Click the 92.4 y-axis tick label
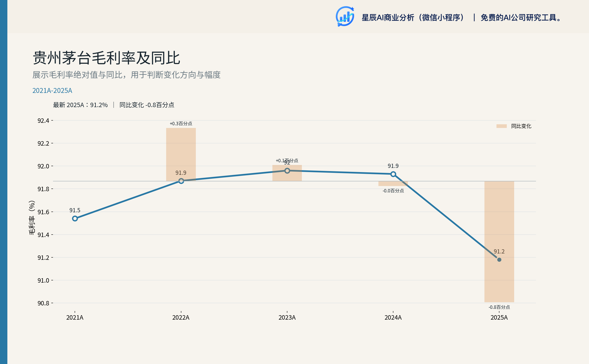Image resolution: width=589 pixels, height=364 pixels. [43, 121]
